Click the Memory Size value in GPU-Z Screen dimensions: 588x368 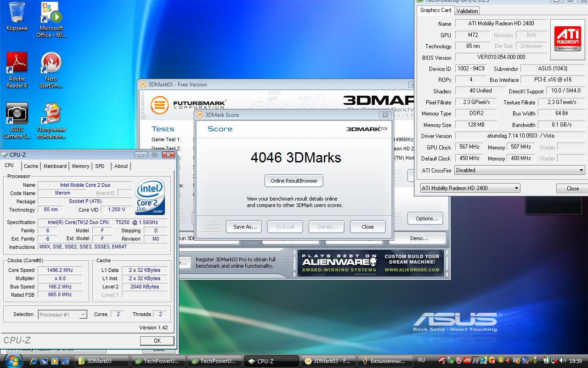tap(476, 125)
